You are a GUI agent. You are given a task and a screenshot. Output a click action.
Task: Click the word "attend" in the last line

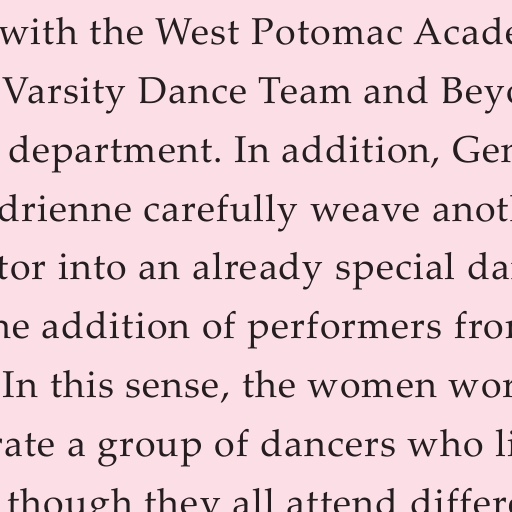click(340, 502)
